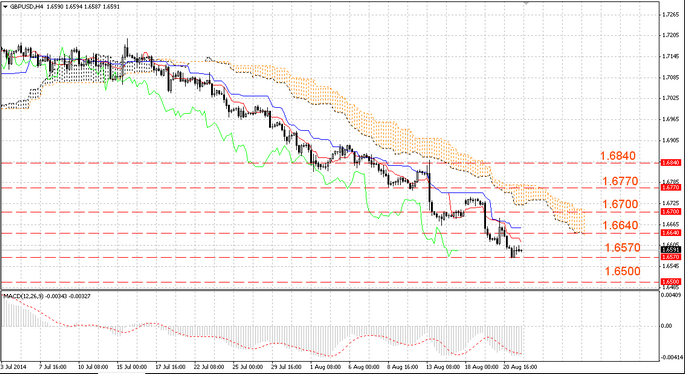Select the red 1.6570 price tag on axis
This screenshot has height=374, width=685.
tap(671, 257)
